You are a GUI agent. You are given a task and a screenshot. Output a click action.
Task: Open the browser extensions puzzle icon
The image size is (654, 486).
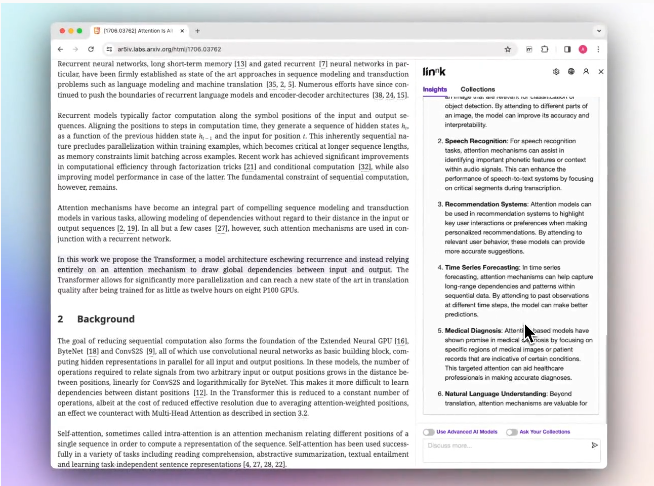(545, 48)
